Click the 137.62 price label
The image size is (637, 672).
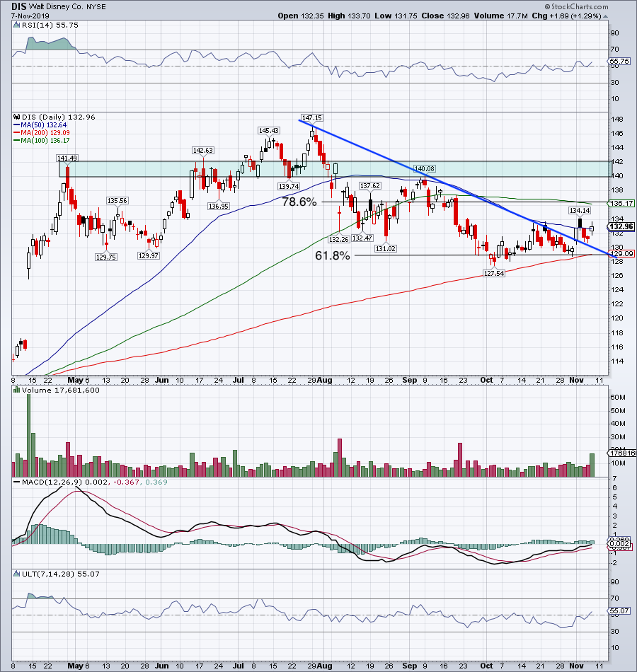coord(369,186)
